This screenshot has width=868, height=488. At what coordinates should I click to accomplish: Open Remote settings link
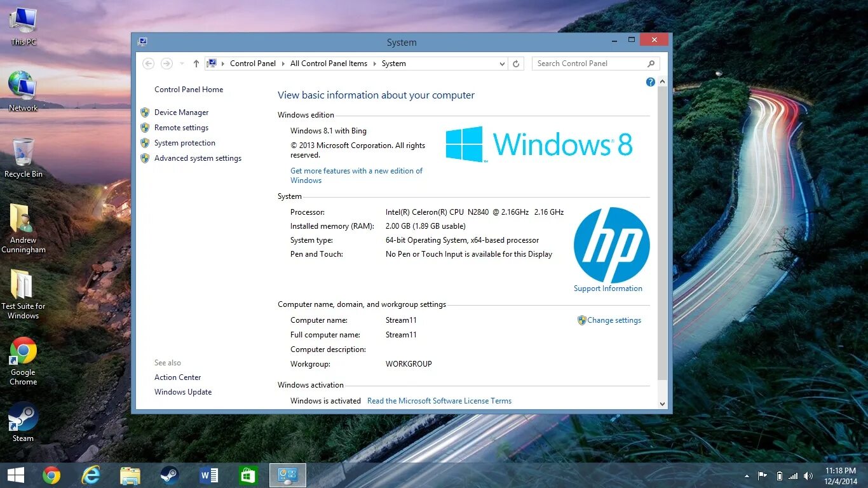[x=181, y=128]
